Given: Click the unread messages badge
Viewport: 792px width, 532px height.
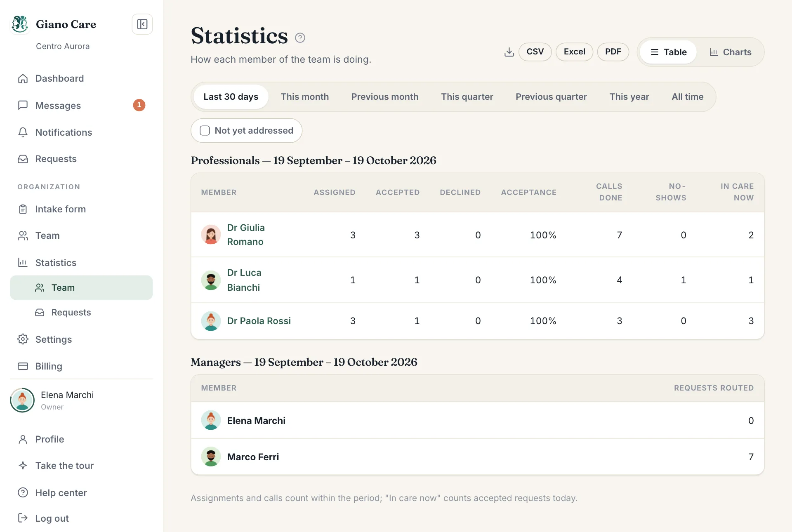Looking at the screenshot, I should pos(139,105).
